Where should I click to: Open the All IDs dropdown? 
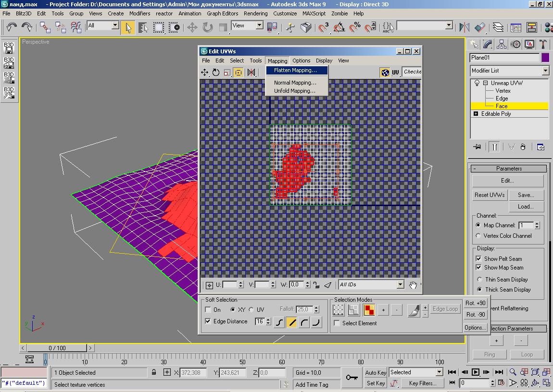pyautogui.click(x=400, y=284)
